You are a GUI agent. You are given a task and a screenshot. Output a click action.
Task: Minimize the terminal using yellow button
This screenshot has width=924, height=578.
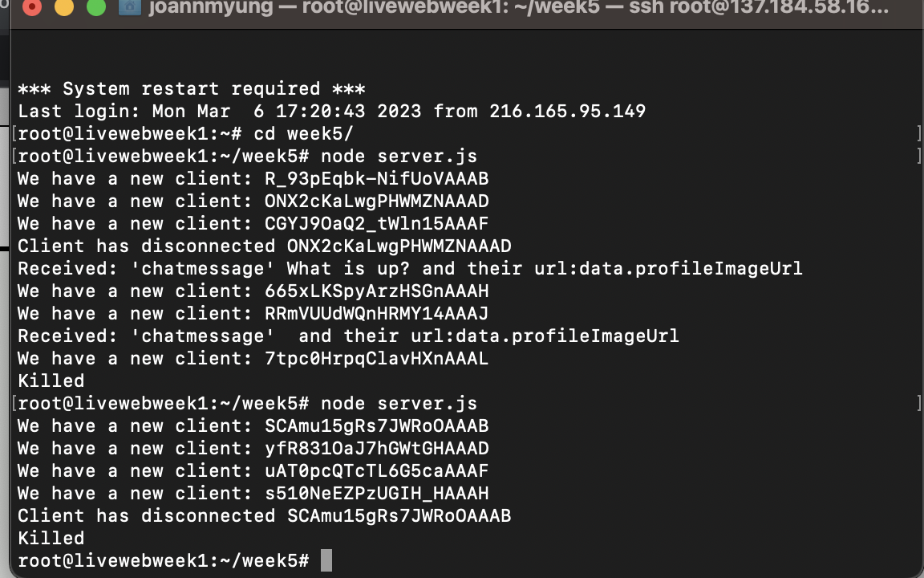click(63, 8)
